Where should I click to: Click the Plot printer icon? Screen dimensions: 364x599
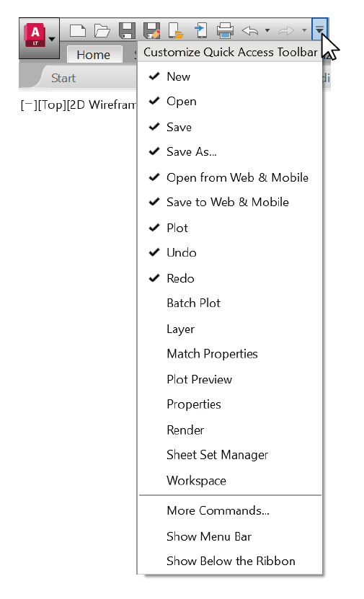pyautogui.click(x=225, y=30)
